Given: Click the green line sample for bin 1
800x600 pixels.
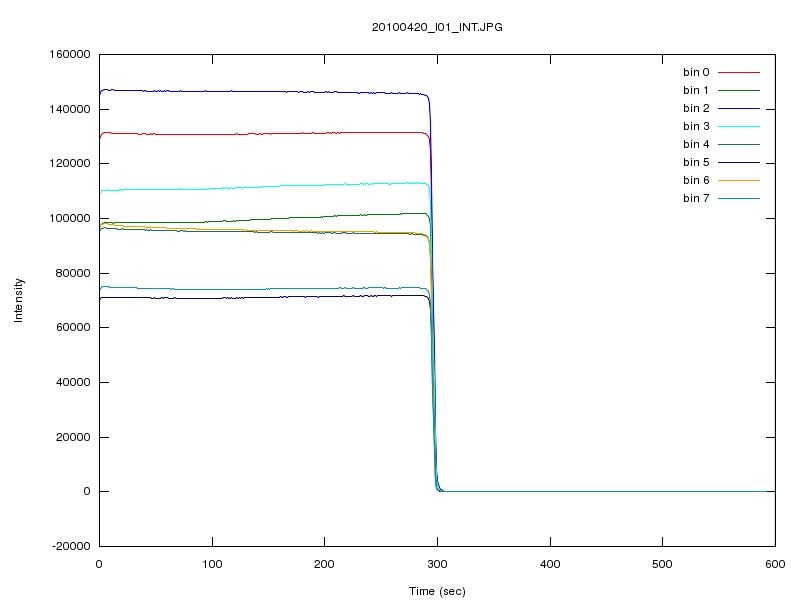Looking at the screenshot, I should 739,90.
